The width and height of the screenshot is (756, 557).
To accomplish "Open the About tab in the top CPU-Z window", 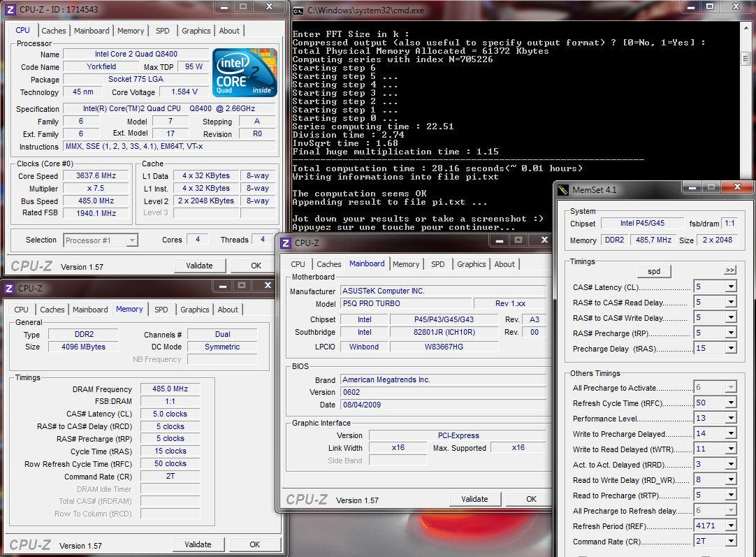I will pyautogui.click(x=229, y=30).
